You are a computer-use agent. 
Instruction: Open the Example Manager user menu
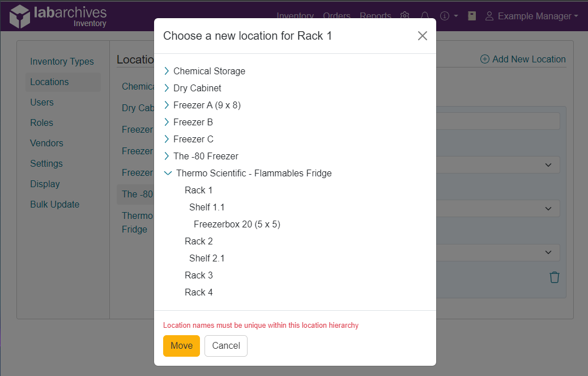click(531, 16)
